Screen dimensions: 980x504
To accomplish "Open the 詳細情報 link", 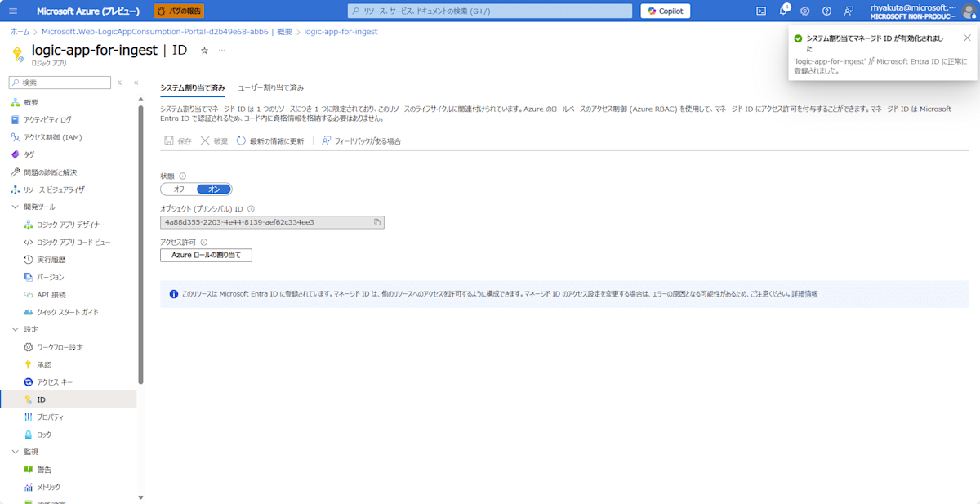I will 804,293.
